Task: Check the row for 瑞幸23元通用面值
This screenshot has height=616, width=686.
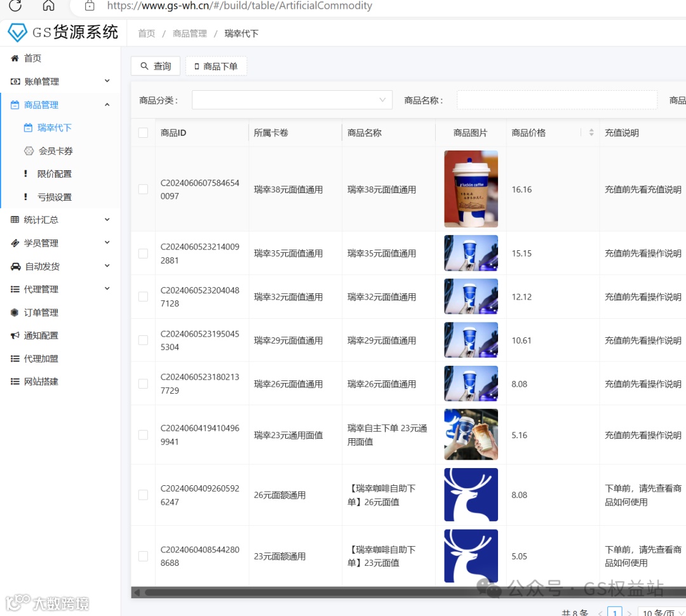Action: (143, 435)
